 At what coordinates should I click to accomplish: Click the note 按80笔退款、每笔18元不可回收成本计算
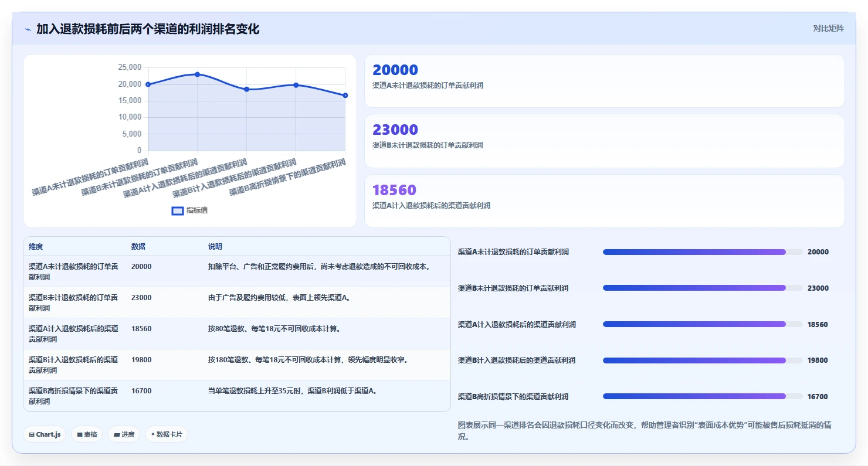coord(274,329)
